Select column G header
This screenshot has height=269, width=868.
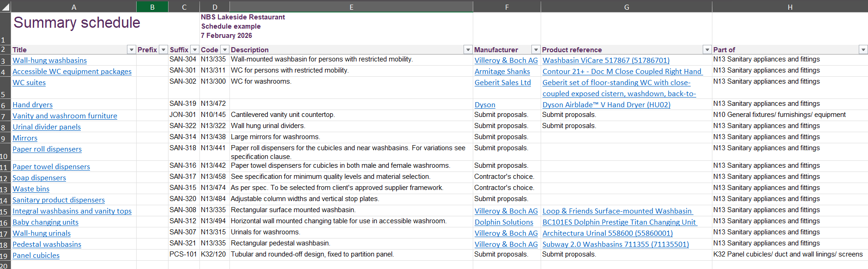pos(627,7)
